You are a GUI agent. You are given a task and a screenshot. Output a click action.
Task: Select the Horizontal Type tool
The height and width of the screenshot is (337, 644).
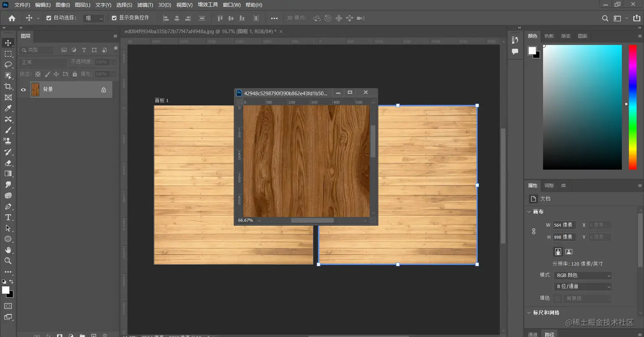8,217
